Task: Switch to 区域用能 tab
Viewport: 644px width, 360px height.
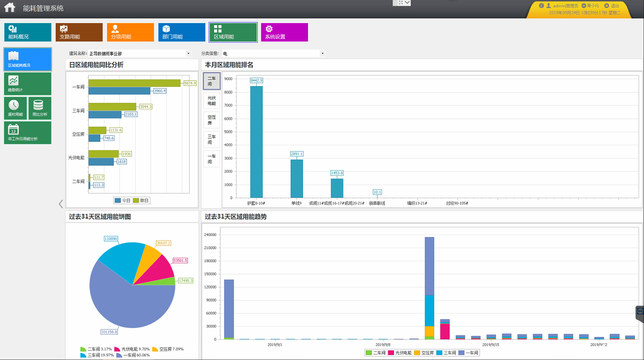Action: point(233,32)
